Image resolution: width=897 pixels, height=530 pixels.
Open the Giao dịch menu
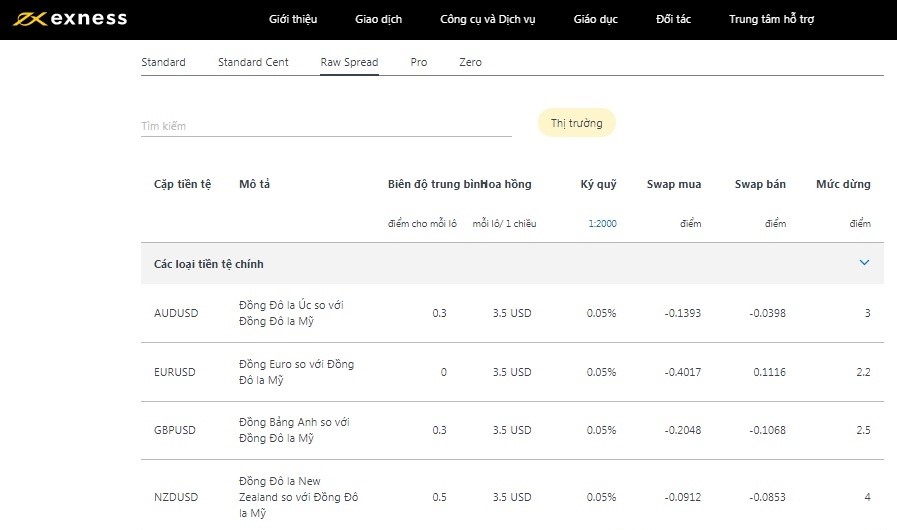[379, 20]
